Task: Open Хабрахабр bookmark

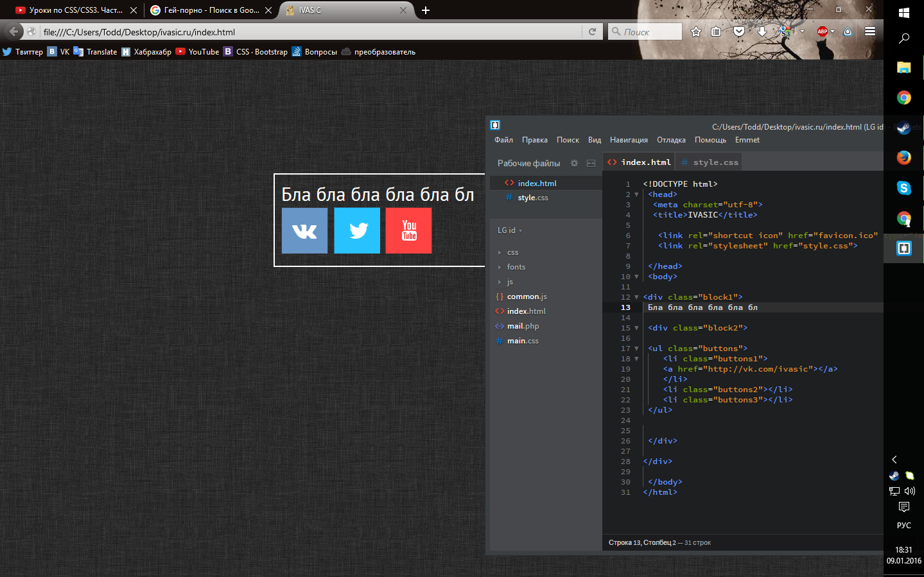Action: (x=146, y=52)
